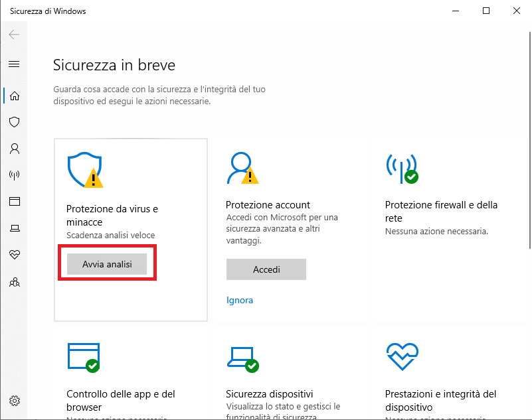
Task: Click the vertical scrollbar on the right
Action: coord(529,141)
